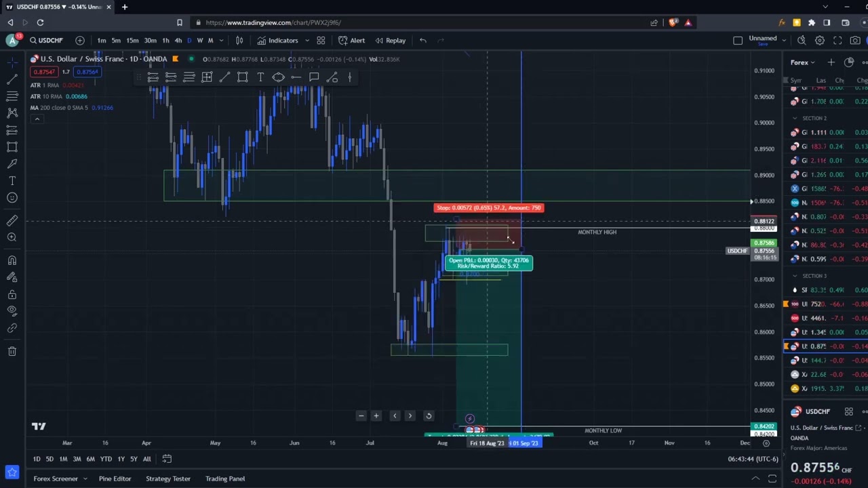
Task: Click the quick search lightning icon
Action: (x=802, y=41)
